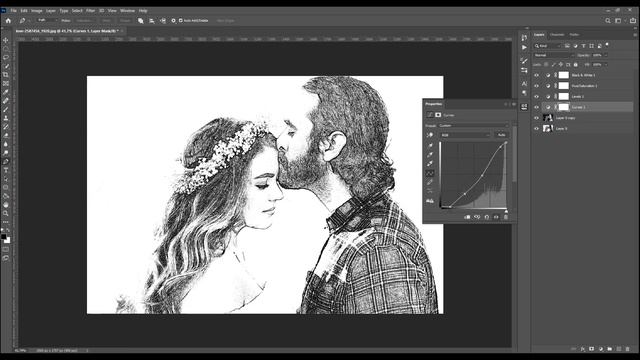Switch to the Channels tab
This screenshot has height=360, width=640.
557,35
